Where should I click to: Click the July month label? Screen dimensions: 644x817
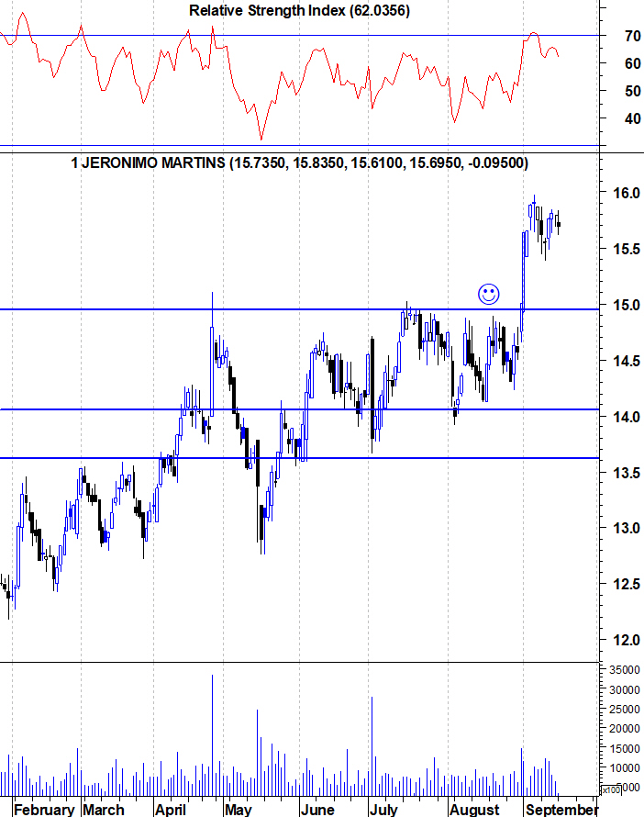click(x=383, y=809)
